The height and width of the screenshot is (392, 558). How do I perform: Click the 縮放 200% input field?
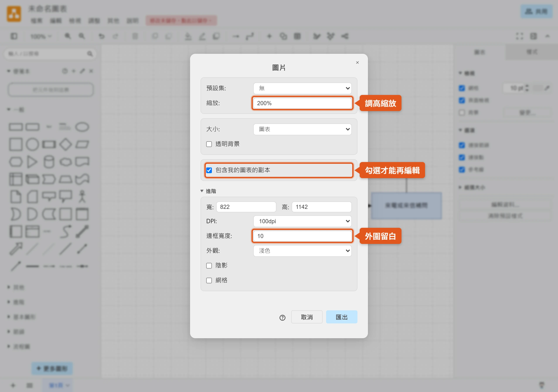[302, 103]
